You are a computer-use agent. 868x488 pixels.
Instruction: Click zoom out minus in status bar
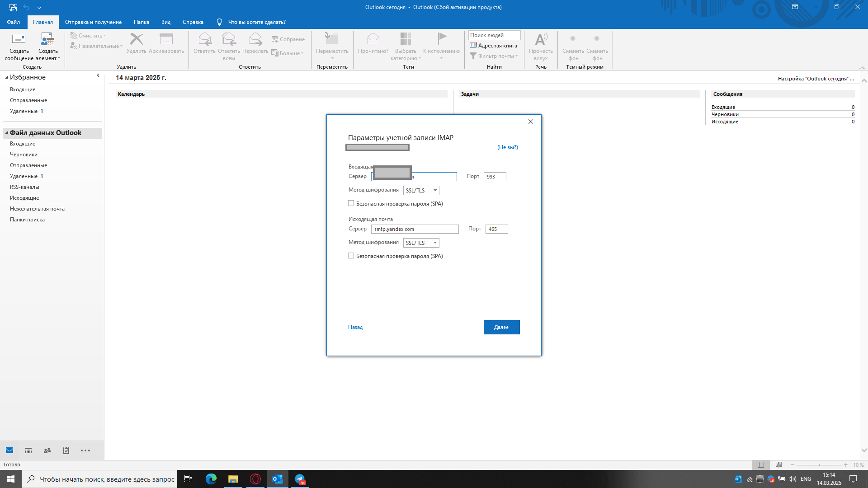[x=792, y=465]
